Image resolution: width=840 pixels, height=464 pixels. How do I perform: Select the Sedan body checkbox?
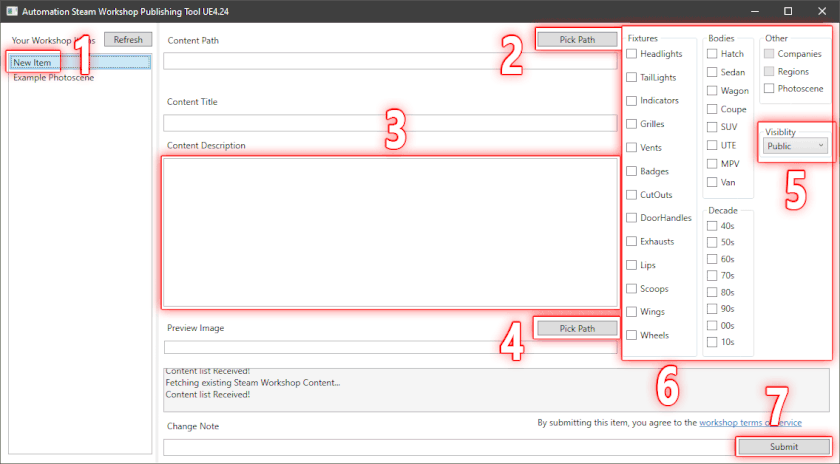[712, 72]
